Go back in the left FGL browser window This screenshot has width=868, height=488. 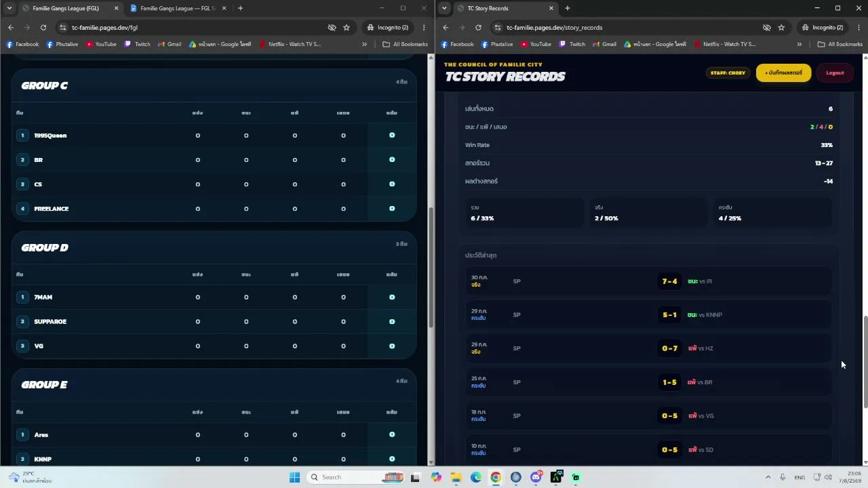(x=11, y=28)
